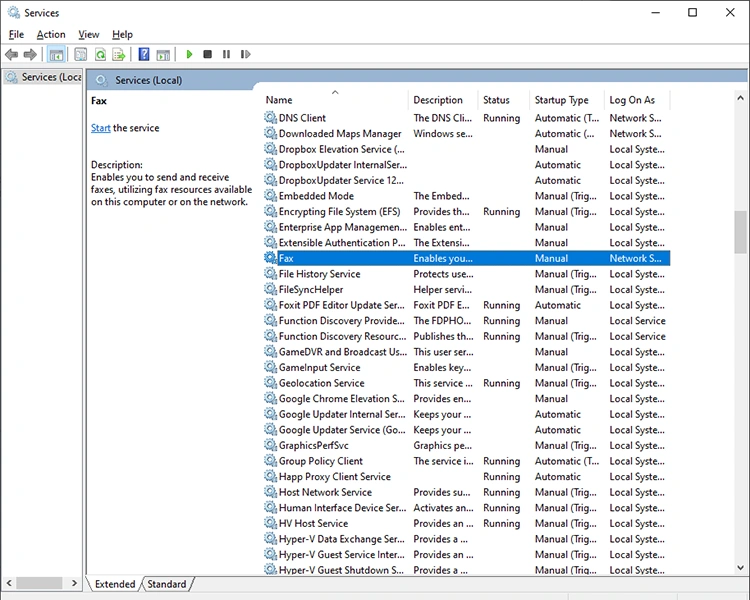Viewport: 750px width, 600px height.
Task: Click gear icon of DNS Client service
Action: click(x=270, y=117)
